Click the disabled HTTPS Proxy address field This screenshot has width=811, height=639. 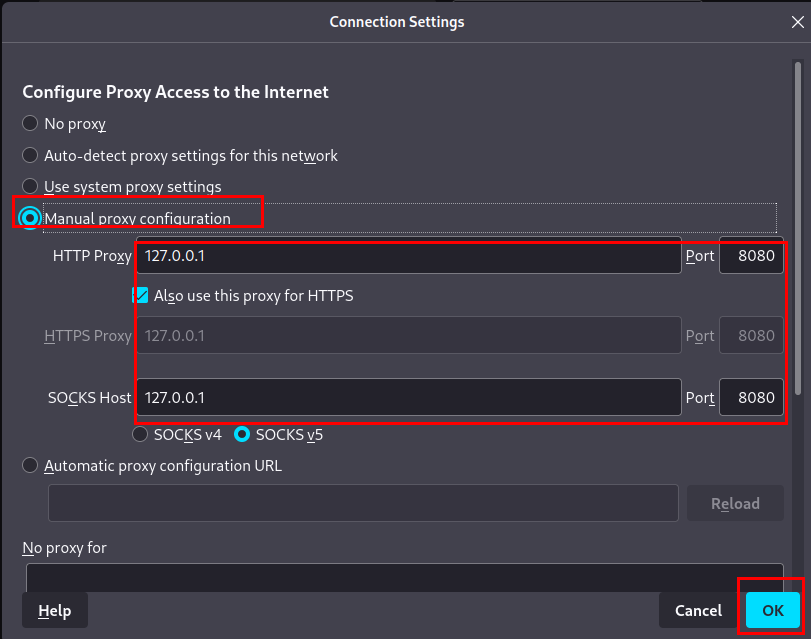[408, 335]
